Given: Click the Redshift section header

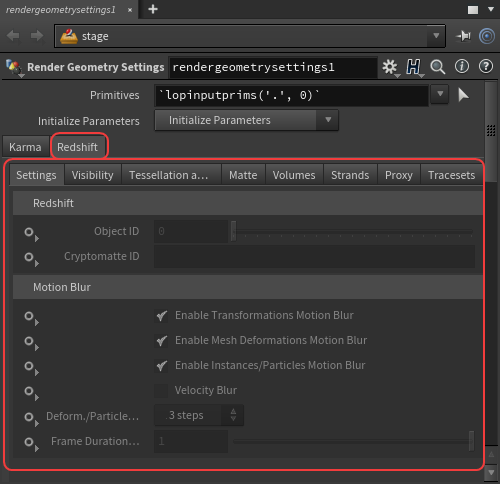Looking at the screenshot, I should click(x=248, y=203).
